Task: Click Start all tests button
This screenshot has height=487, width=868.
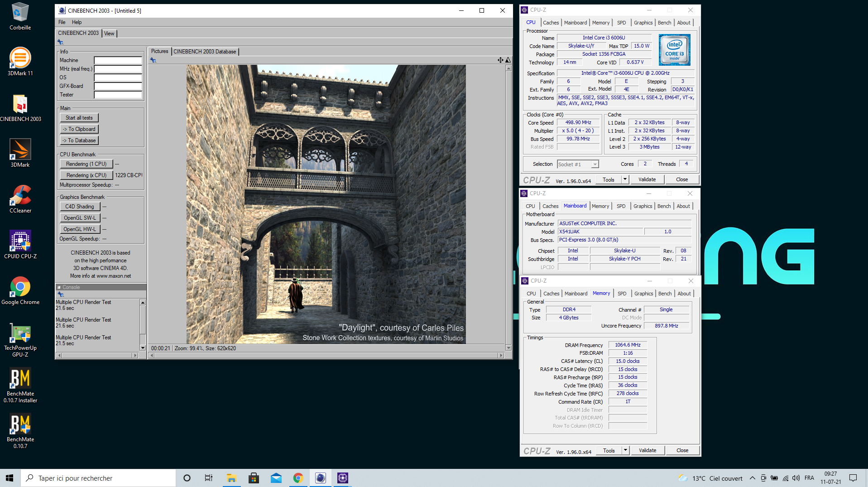Action: pyautogui.click(x=79, y=118)
